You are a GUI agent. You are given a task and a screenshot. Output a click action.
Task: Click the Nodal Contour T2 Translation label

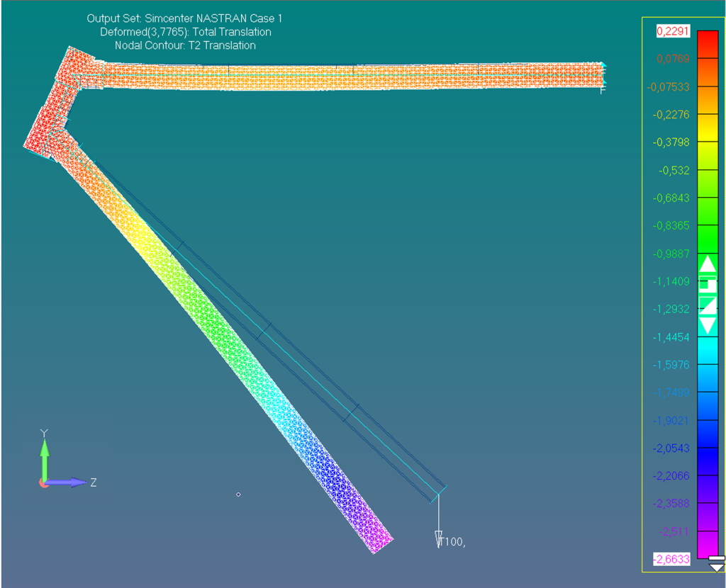click(185, 45)
